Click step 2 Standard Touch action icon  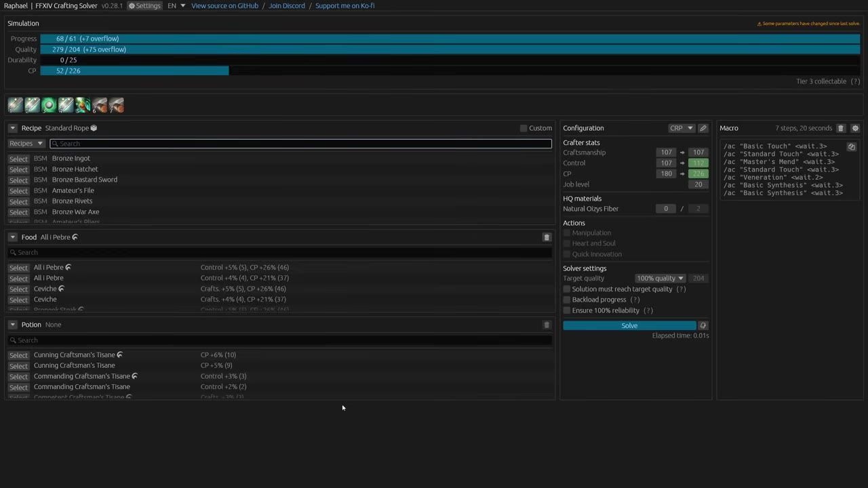32,105
